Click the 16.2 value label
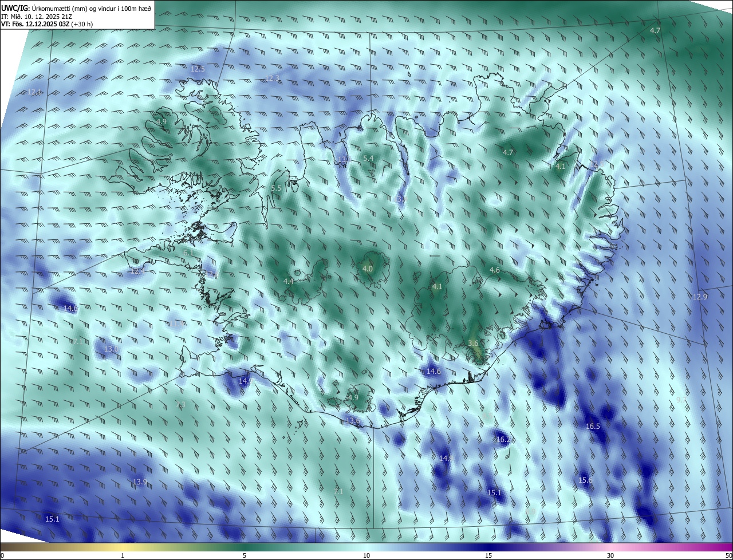 [x=503, y=440]
